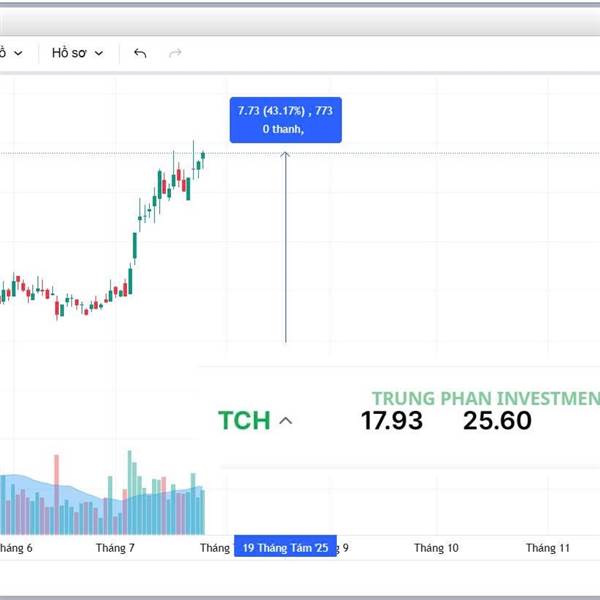The image size is (600, 600).
Task: Click the last green candlestick on chart
Action: coord(203,158)
